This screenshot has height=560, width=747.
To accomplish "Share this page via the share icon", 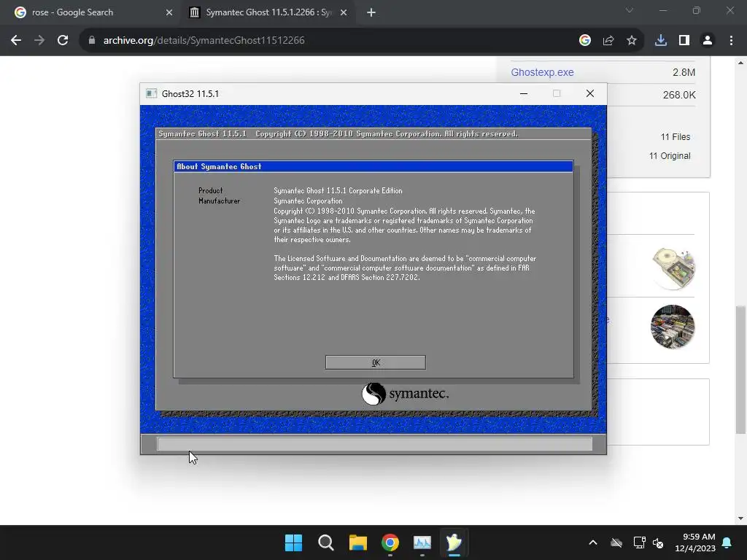I will (608, 41).
